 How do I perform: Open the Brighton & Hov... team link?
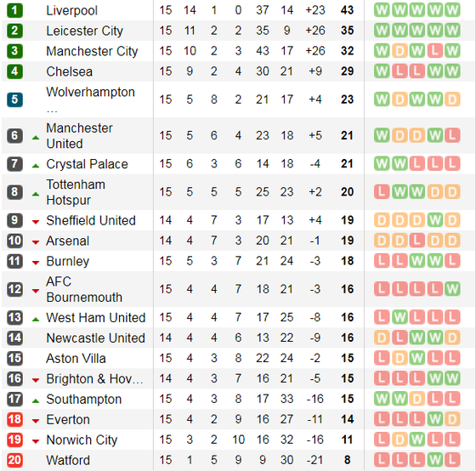tap(94, 378)
